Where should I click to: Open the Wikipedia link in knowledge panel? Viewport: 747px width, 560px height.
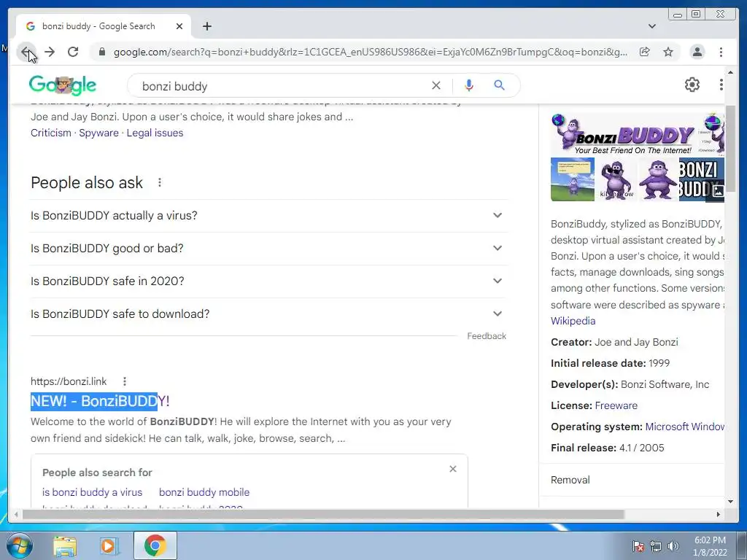573,321
